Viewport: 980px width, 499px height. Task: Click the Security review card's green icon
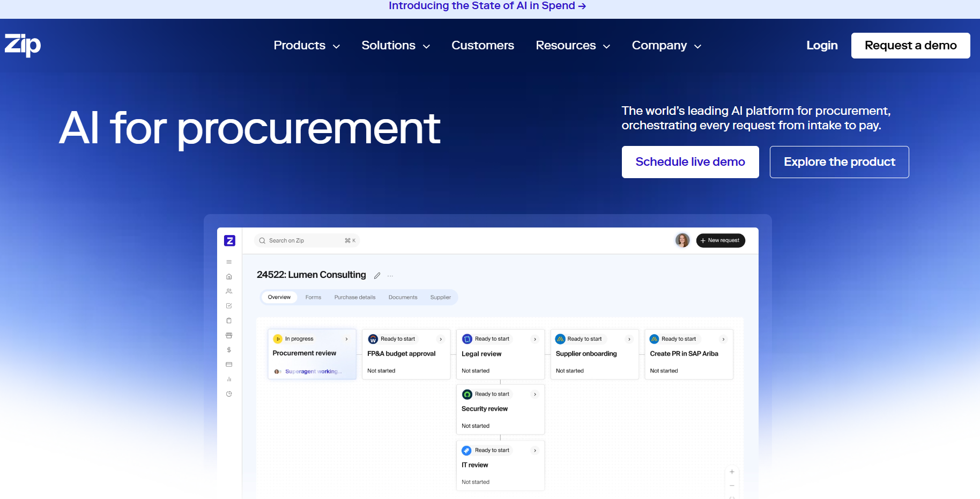click(x=467, y=394)
